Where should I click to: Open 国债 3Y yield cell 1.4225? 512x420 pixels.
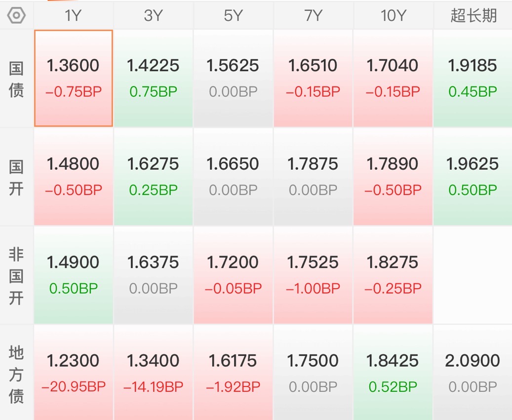pos(153,78)
